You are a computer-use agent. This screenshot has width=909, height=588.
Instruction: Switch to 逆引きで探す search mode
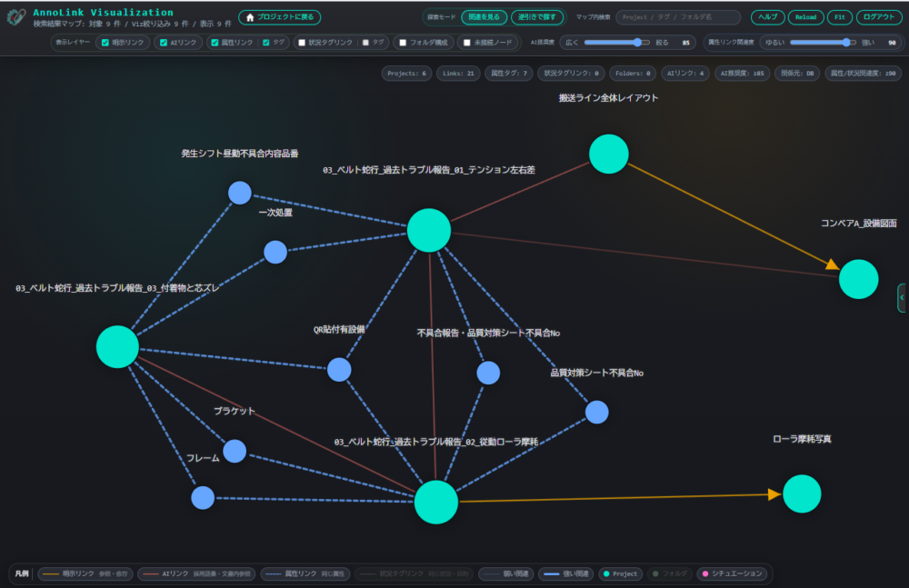[x=537, y=17]
